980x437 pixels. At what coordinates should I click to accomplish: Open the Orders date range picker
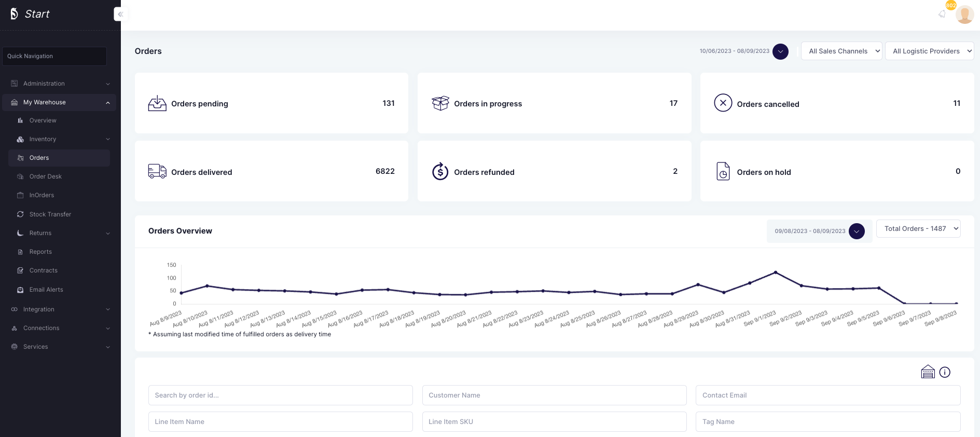[x=780, y=51]
